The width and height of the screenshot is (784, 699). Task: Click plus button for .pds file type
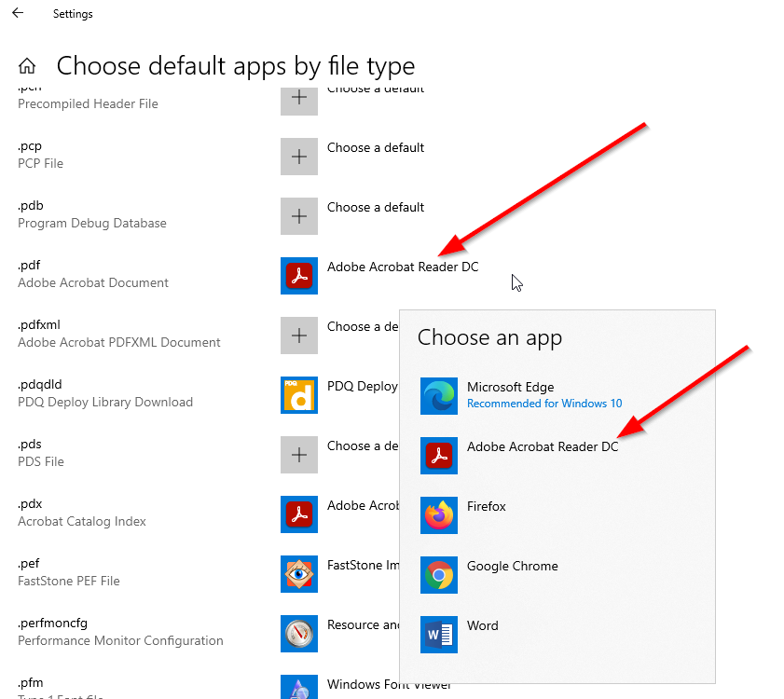coord(299,455)
